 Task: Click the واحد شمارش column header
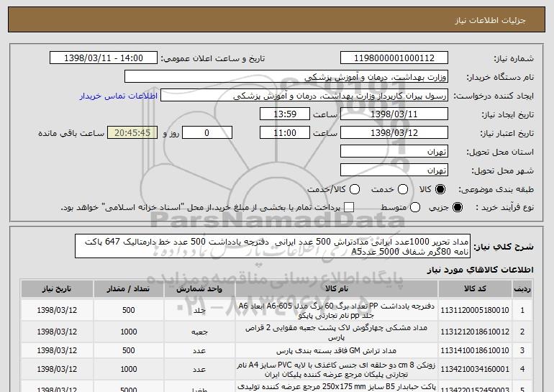click(x=199, y=289)
